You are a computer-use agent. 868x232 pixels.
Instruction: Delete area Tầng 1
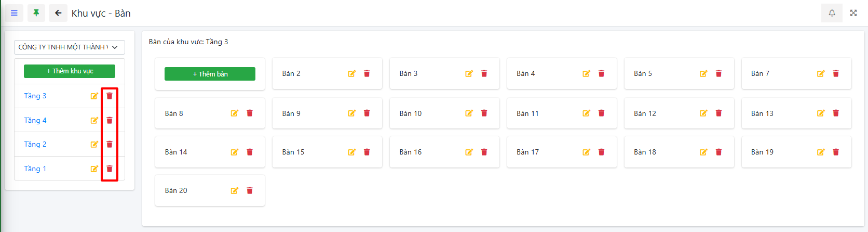110,169
